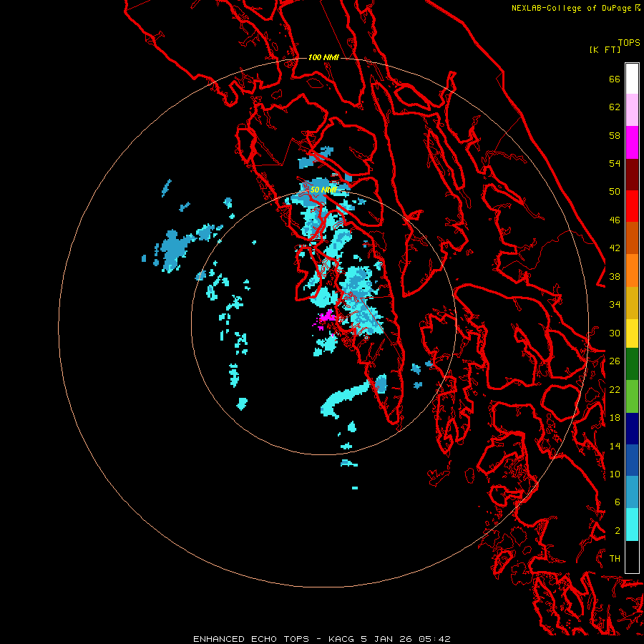Screen dimensions: 644x644
Task: Click the light pink legend swatch
Action: 632,110
